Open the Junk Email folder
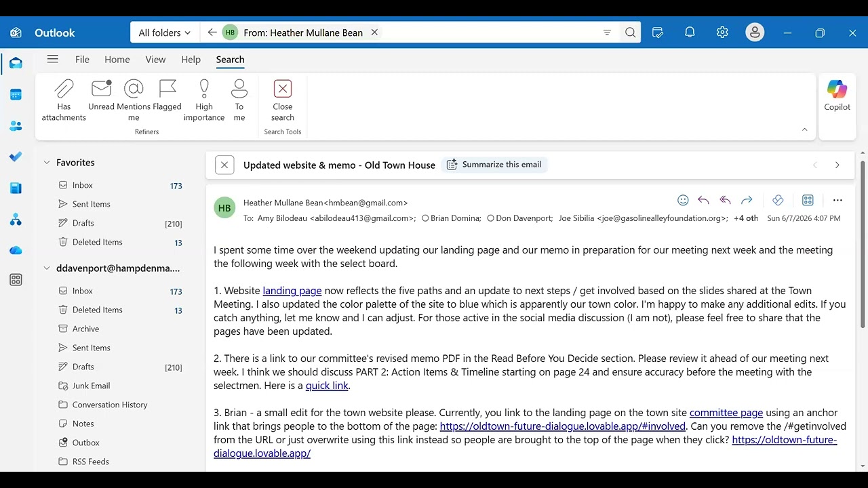Screen dimensions: 868x488 point(120,386)
